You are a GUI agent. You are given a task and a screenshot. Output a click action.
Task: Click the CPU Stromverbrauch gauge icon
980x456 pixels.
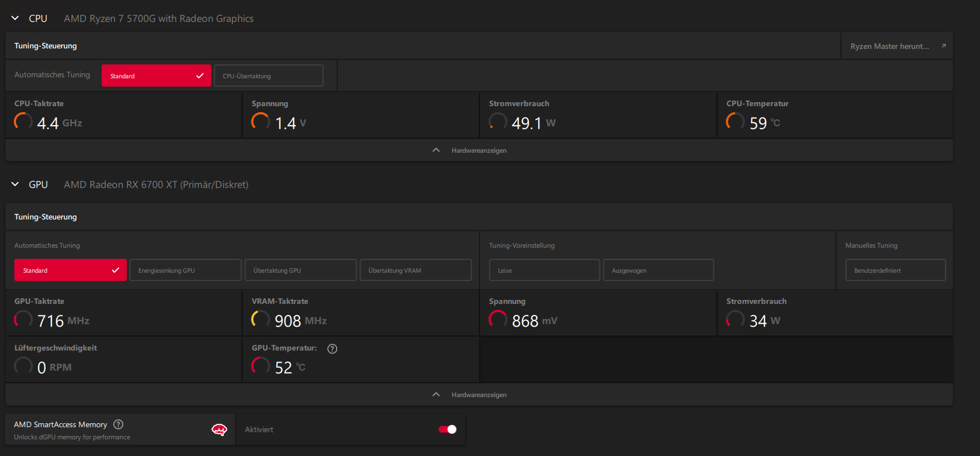pos(498,122)
